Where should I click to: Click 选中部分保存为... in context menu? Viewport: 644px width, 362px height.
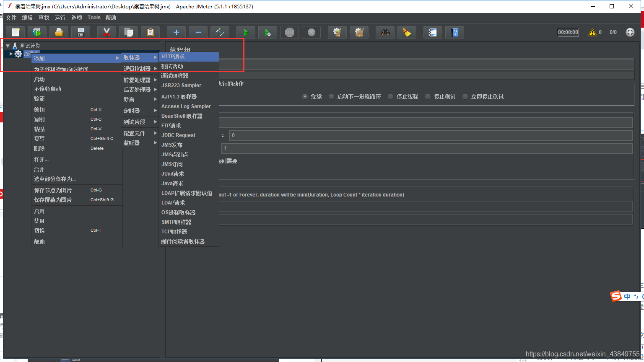point(77,179)
